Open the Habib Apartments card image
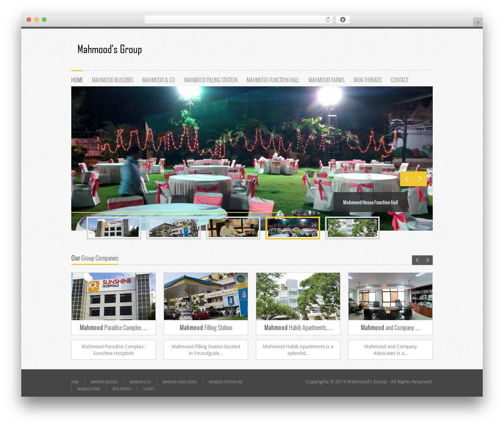This screenshot has height=427, width=504. coord(298,296)
